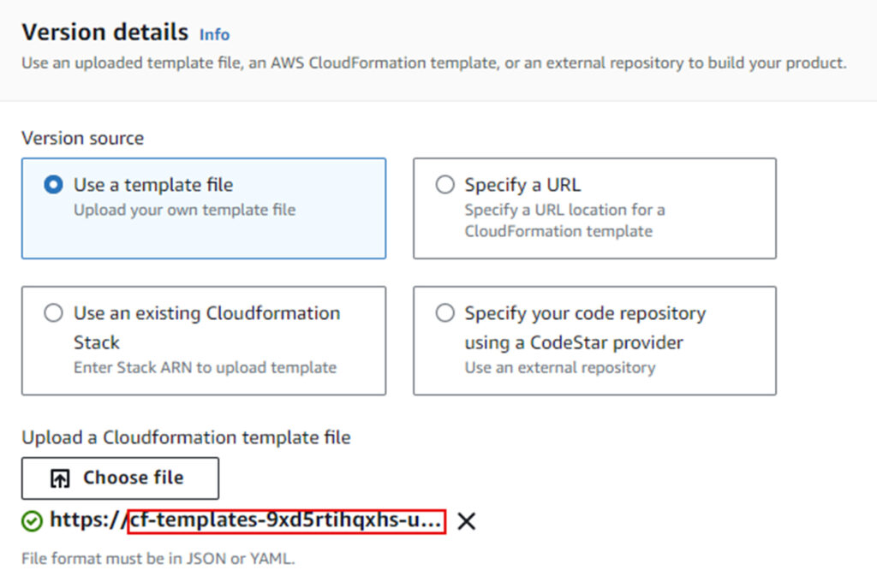Screen dimensions: 877x588
Task: Click the Version details heading
Action: tap(103, 33)
